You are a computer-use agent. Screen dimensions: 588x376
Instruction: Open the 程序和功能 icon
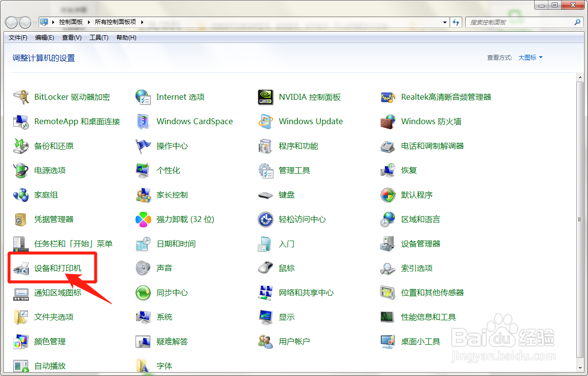pos(266,146)
